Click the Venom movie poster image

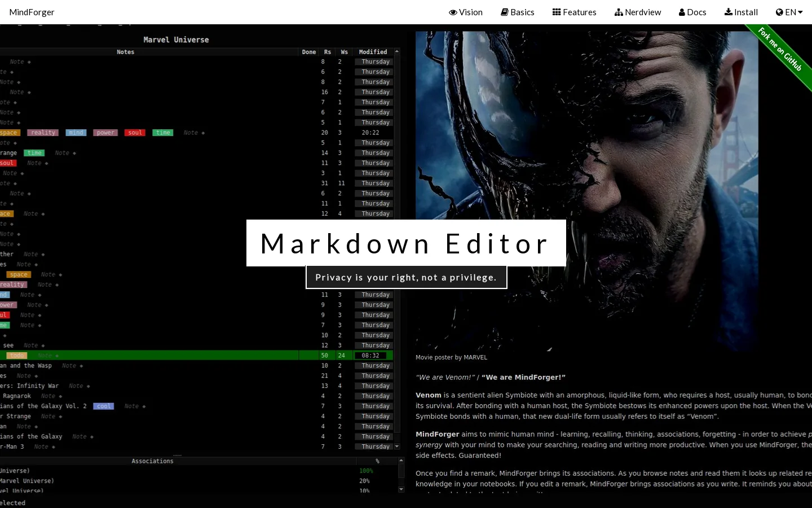tap(586, 191)
